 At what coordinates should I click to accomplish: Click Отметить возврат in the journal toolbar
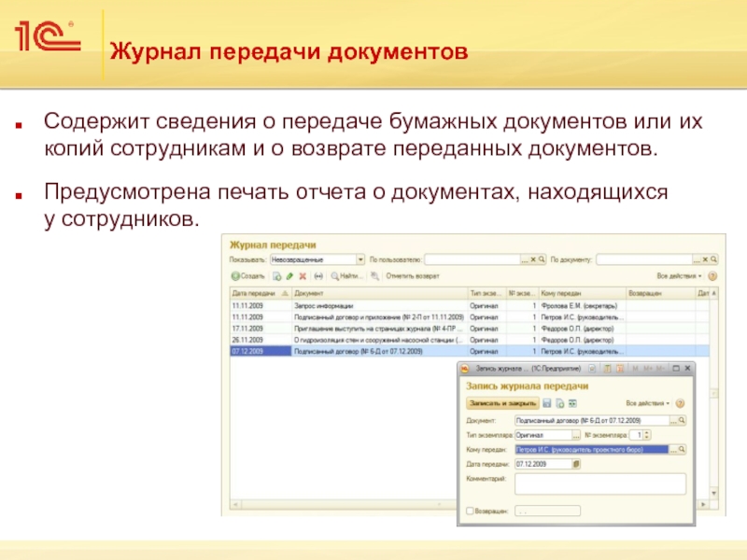(413, 276)
